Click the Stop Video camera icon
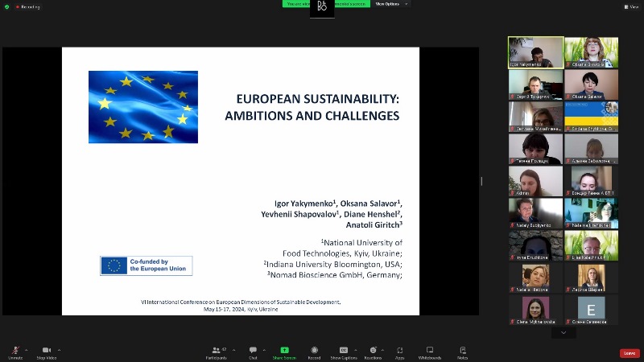The image size is (644, 362). click(47, 350)
